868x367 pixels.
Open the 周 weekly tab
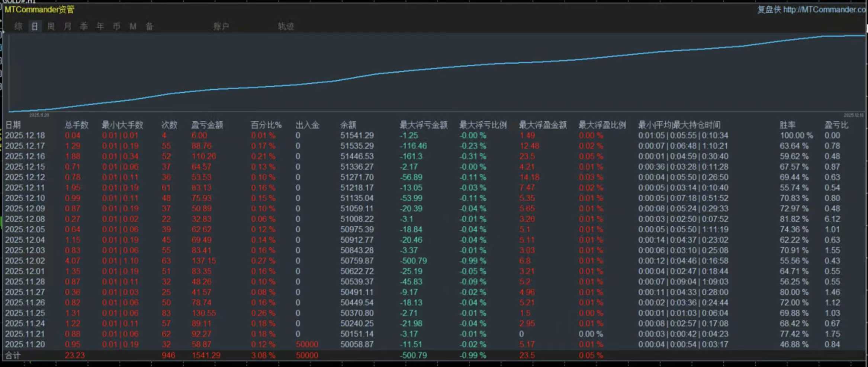(51, 26)
